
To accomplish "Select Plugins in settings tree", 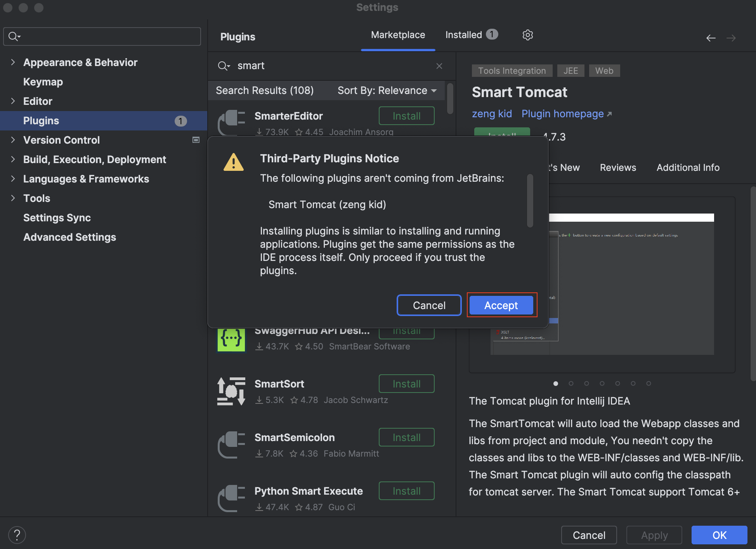I will (103, 121).
